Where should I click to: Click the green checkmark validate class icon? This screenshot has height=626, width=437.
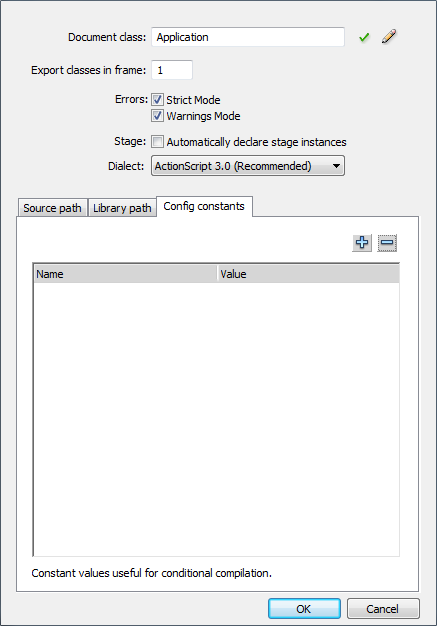coord(364,38)
